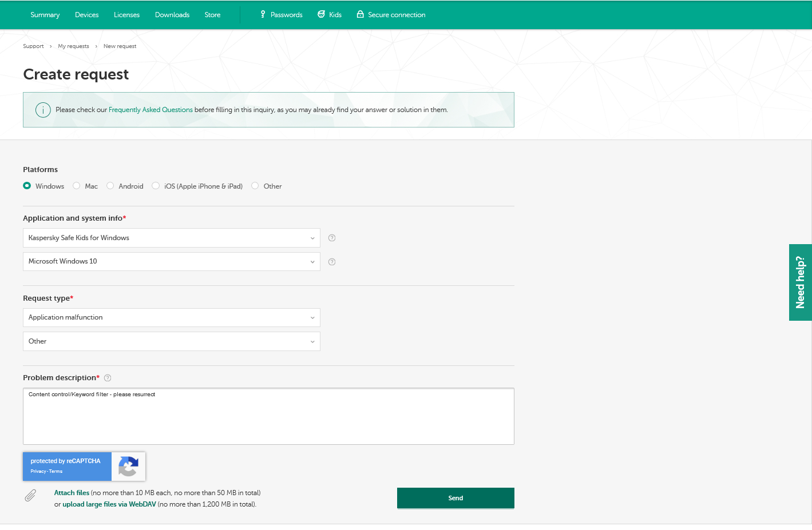Open the Passwords navigation item

(281, 15)
